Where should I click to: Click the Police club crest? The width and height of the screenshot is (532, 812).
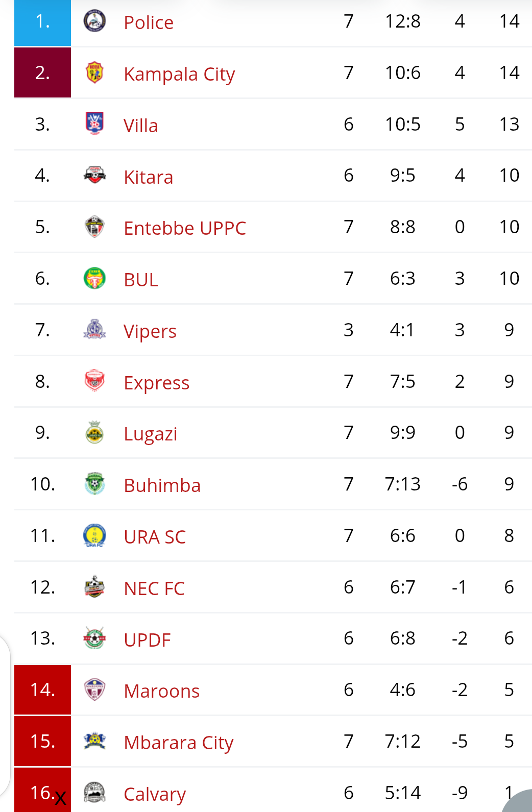point(94,21)
